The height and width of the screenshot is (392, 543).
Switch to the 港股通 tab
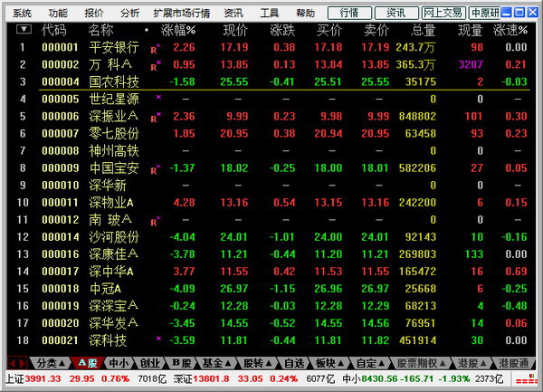(x=513, y=363)
